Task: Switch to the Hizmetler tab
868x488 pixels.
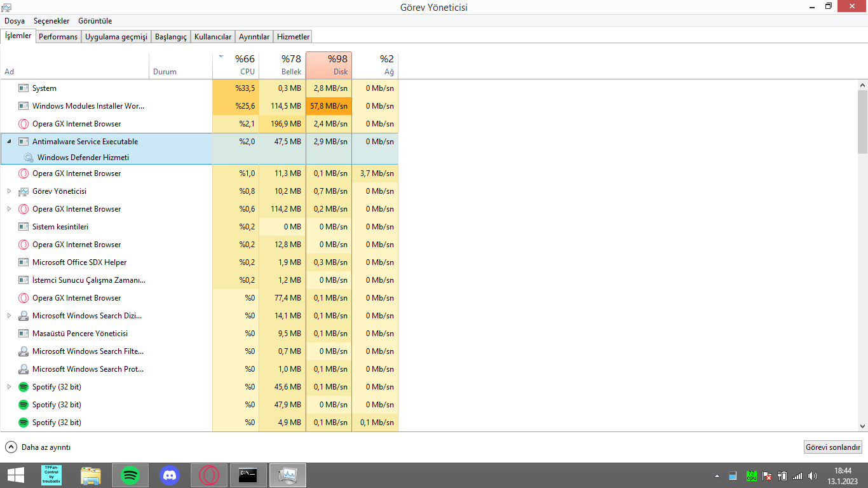Action: click(294, 37)
